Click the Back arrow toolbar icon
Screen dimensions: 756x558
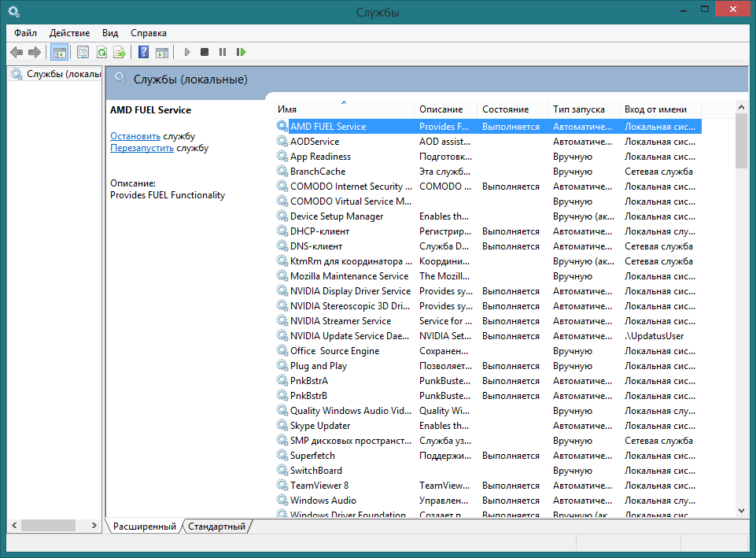pyautogui.click(x=17, y=52)
